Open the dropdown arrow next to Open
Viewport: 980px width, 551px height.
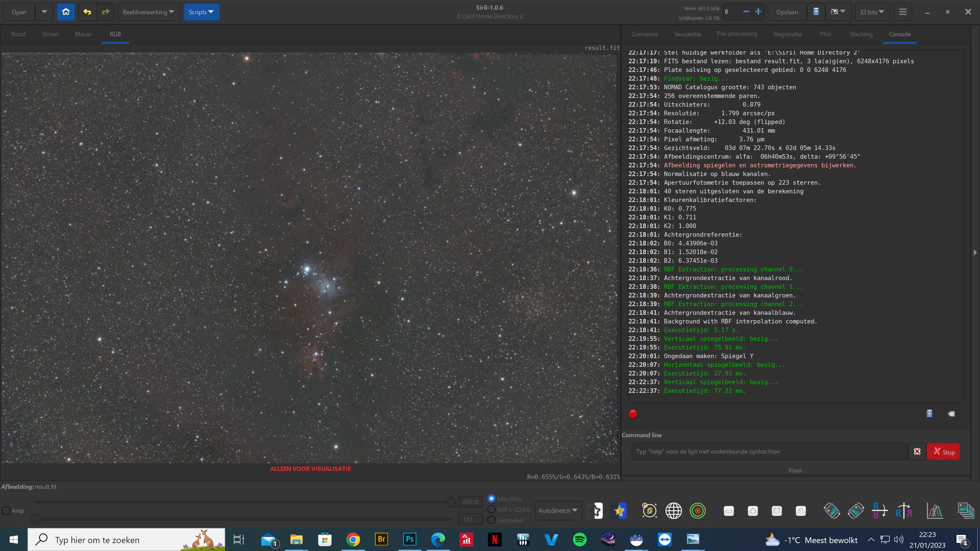click(44, 12)
